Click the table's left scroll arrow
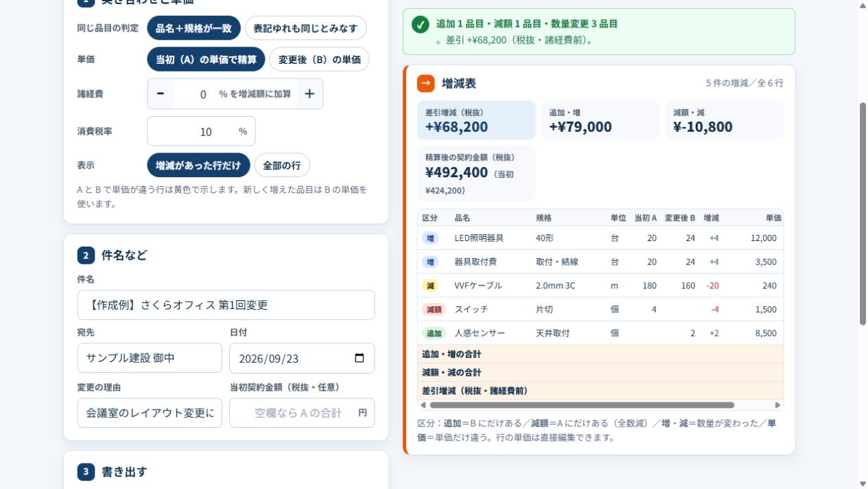Image resolution: width=868 pixels, height=489 pixels. 423,405
